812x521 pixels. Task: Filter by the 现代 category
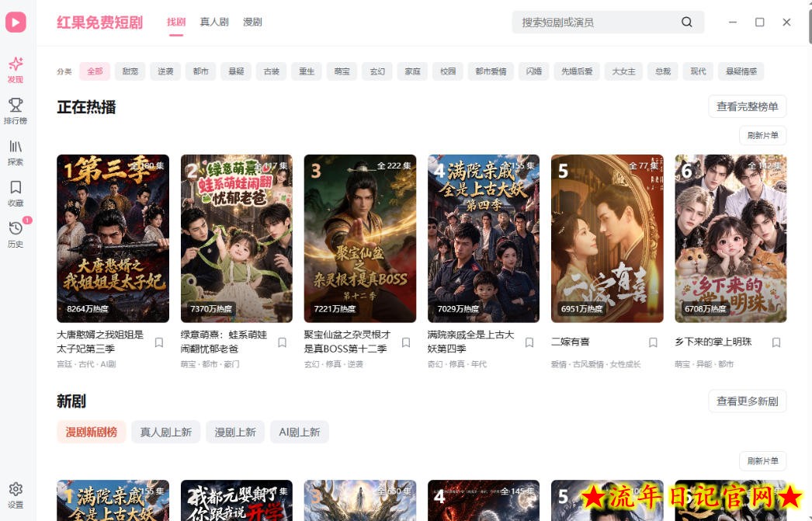[698, 71]
